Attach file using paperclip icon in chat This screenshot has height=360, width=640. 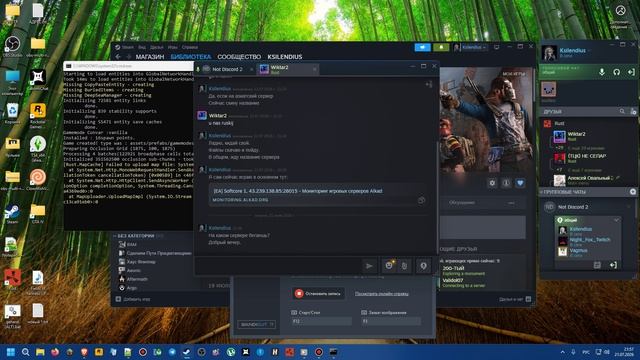coord(404,266)
